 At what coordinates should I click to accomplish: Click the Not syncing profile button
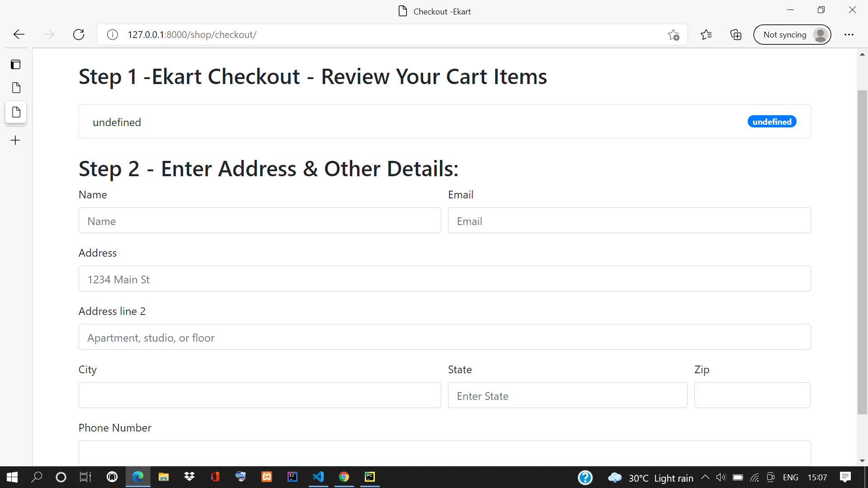[x=792, y=34]
